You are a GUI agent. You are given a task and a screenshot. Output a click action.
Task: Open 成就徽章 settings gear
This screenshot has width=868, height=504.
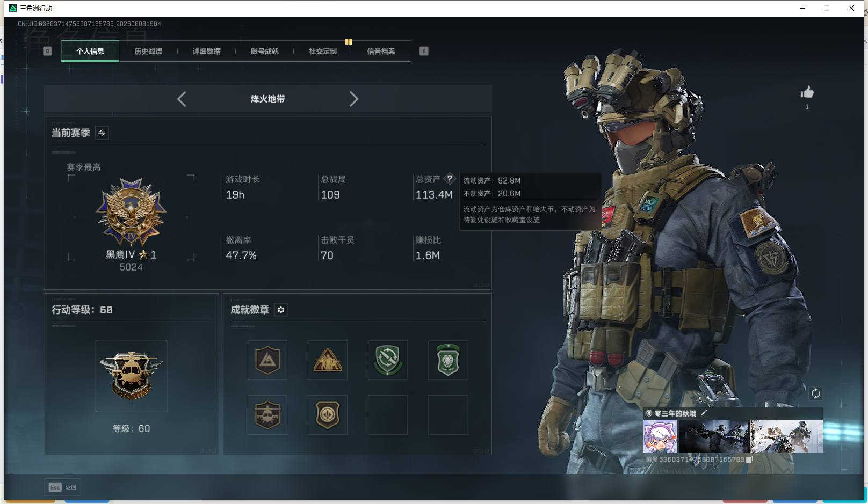(281, 310)
